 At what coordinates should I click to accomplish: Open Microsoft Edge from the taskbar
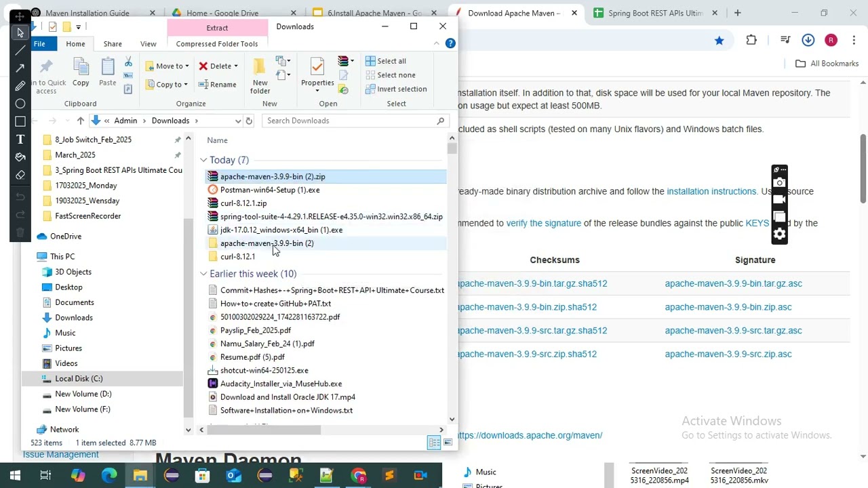[x=109, y=475]
